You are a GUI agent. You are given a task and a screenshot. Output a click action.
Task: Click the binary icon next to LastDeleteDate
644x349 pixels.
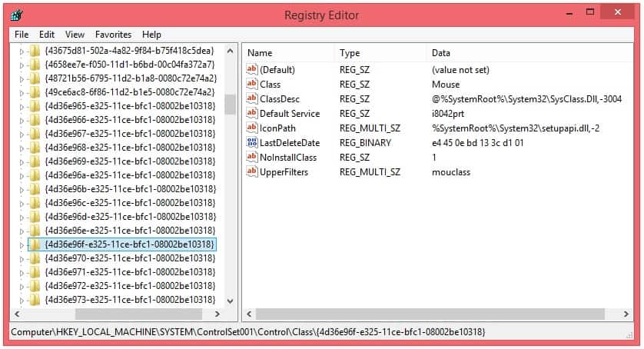point(252,143)
